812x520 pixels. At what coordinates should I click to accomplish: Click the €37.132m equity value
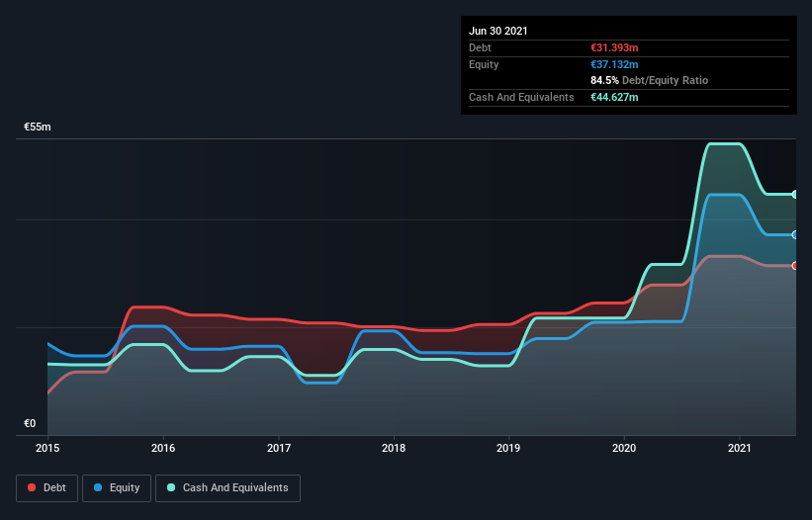(x=614, y=64)
